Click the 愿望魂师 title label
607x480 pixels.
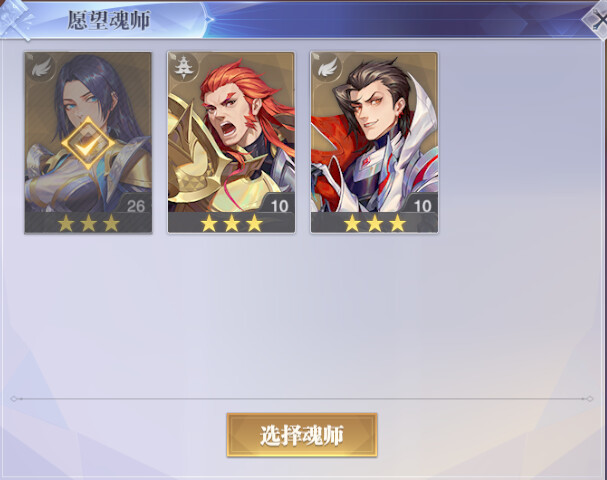point(108,20)
